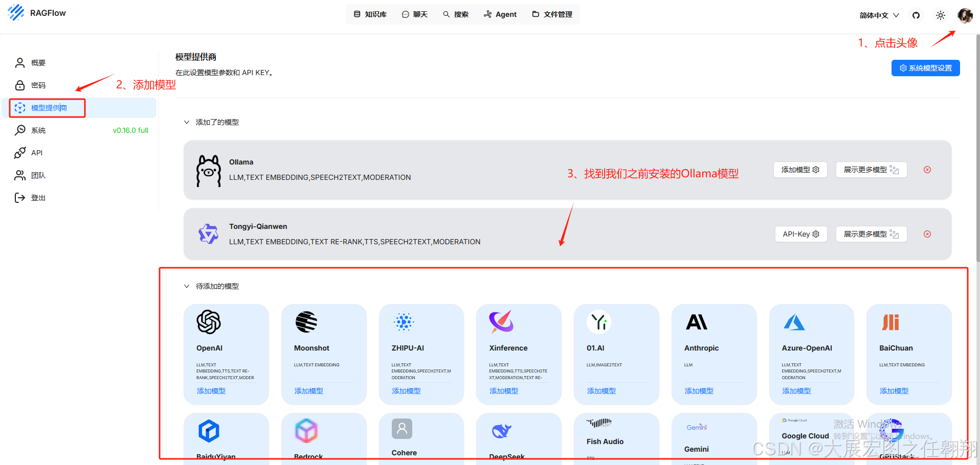The height and width of the screenshot is (465, 980).
Task: Click the 系统模型设置 button
Action: tap(926, 68)
